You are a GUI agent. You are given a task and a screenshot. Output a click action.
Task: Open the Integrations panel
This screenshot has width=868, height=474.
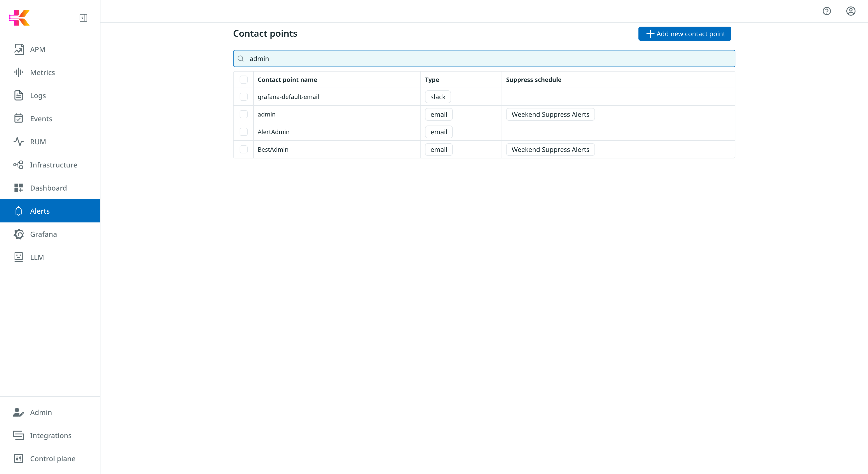tap(50, 435)
